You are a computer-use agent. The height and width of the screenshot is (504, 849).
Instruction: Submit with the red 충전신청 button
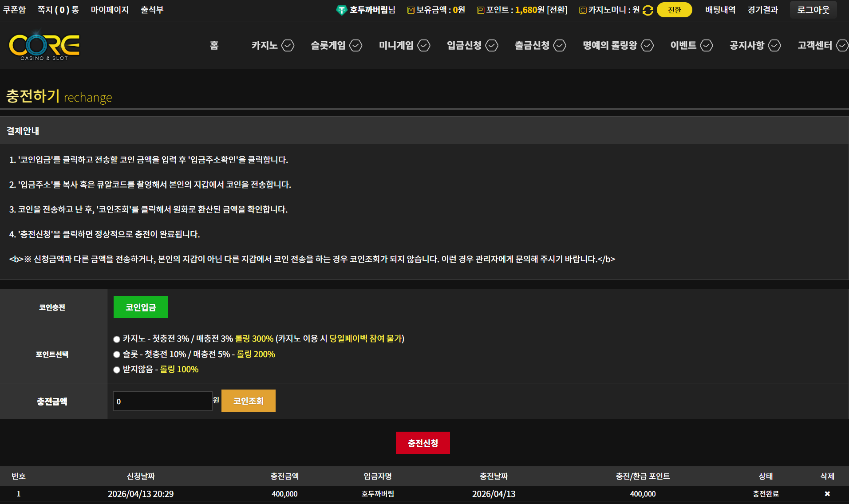click(x=423, y=443)
